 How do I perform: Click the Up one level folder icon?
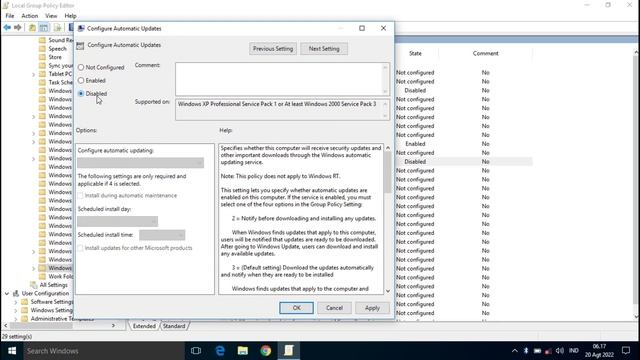click(x=32, y=28)
